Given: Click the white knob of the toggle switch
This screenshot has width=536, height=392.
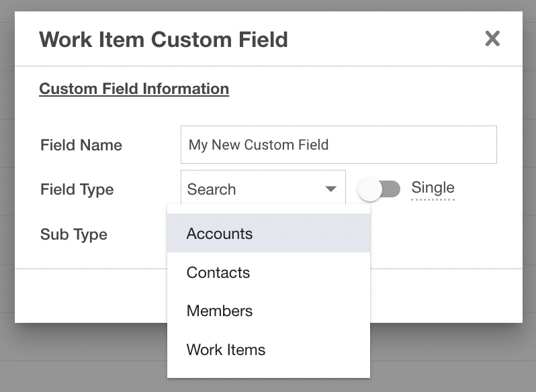Looking at the screenshot, I should 370,189.
